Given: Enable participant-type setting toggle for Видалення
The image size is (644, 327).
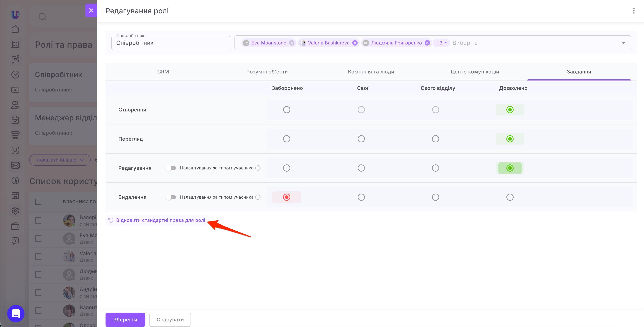Looking at the screenshot, I should point(171,197).
